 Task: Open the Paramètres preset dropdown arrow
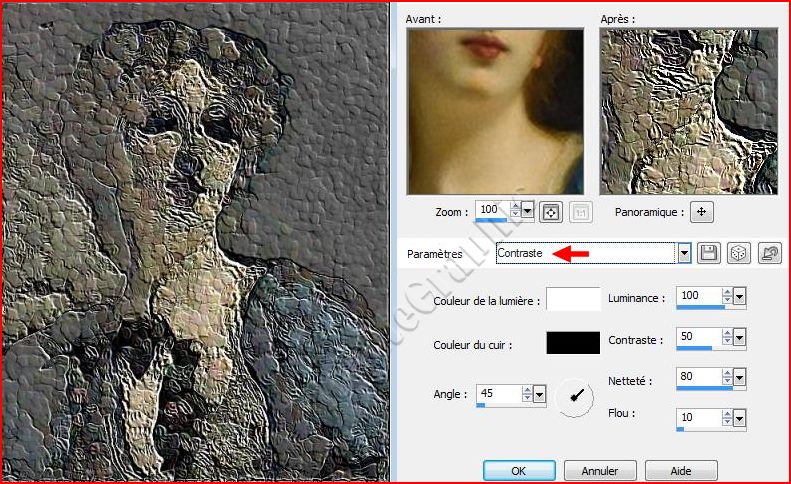coord(685,253)
